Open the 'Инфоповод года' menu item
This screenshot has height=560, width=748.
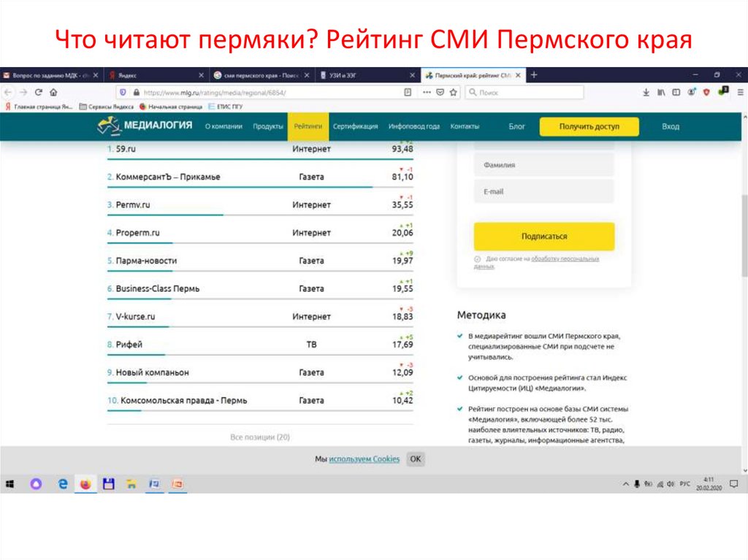(x=414, y=126)
